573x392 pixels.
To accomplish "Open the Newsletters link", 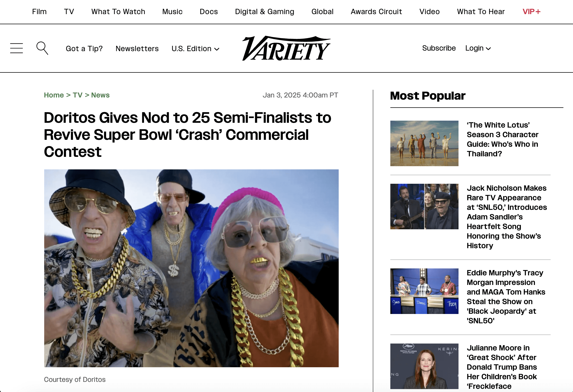I will 137,49.
